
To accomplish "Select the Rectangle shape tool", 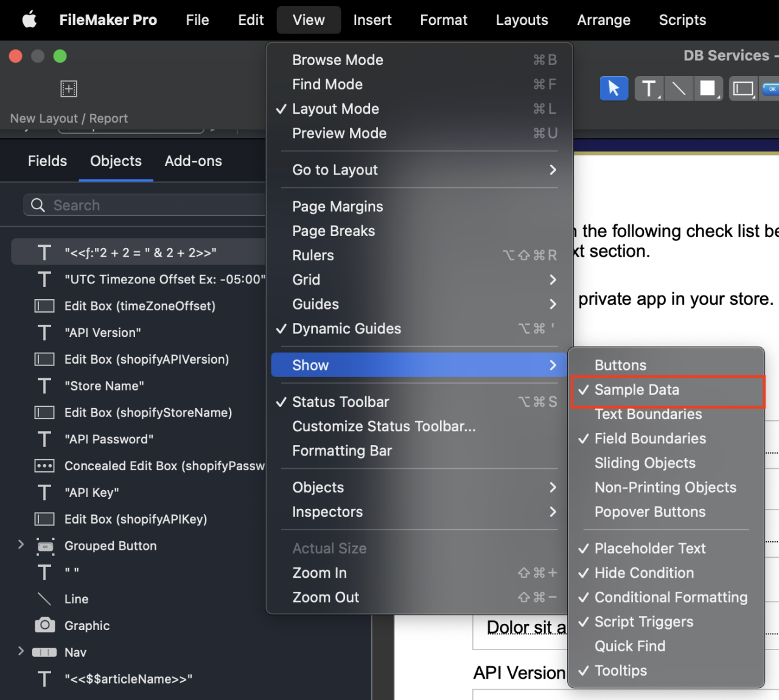I will tap(708, 89).
